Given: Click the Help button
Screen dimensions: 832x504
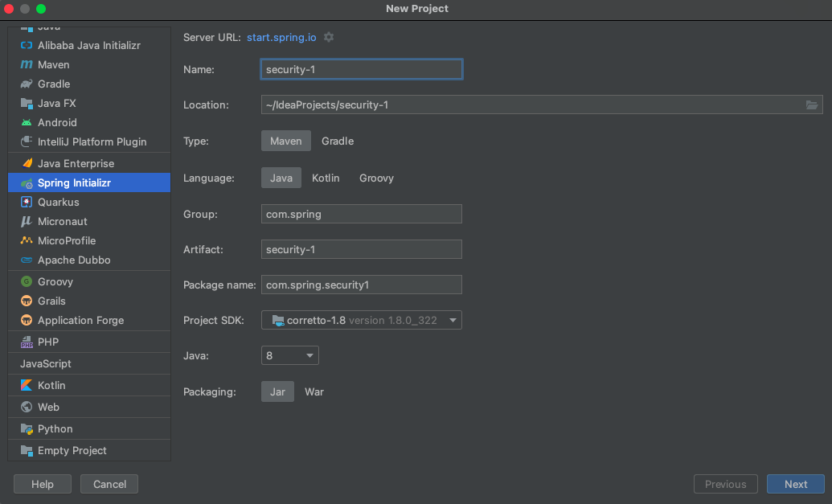Looking at the screenshot, I should pos(43,484).
